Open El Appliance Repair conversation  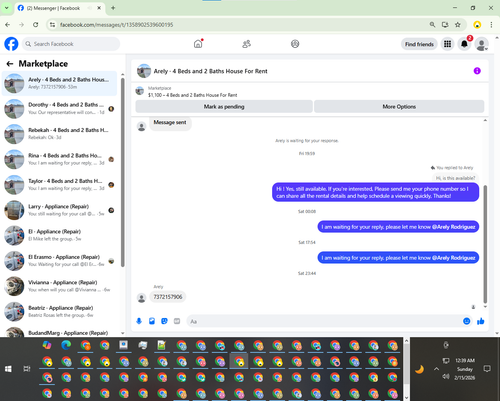59,235
